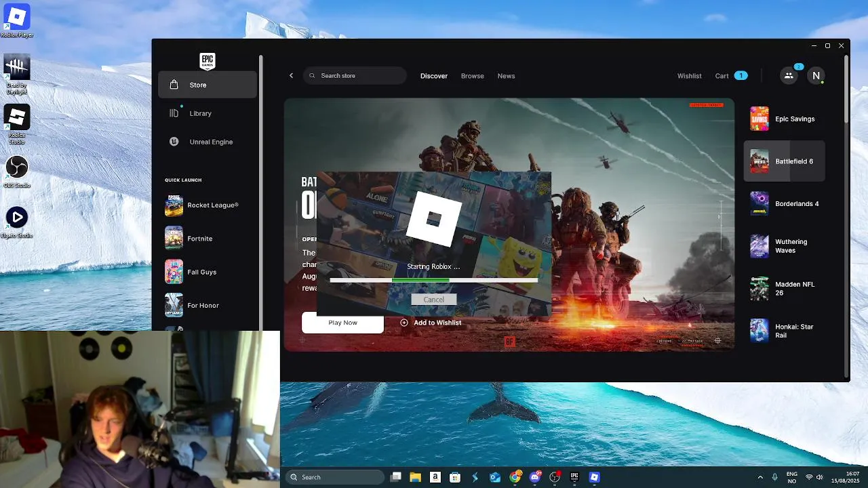Select Battlefield 6 in carousel list
The height and width of the screenshot is (488, 868).
[x=785, y=161]
